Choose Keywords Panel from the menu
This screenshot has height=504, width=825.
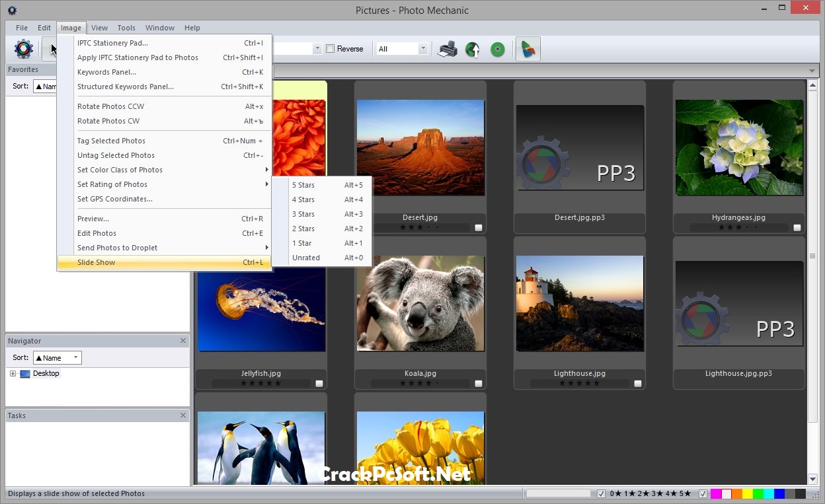pyautogui.click(x=164, y=72)
